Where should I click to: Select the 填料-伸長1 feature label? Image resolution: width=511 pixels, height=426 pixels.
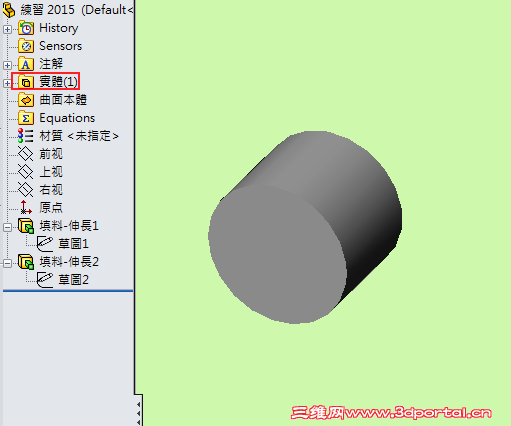point(69,226)
